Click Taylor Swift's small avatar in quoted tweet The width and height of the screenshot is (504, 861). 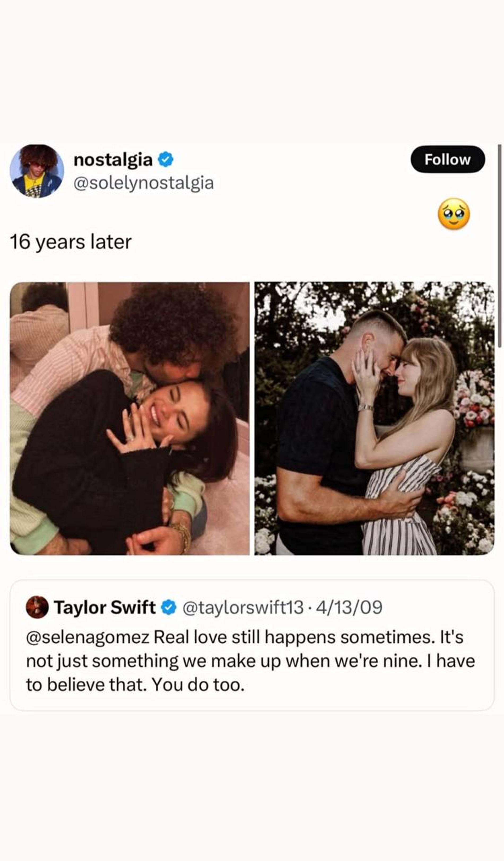[x=37, y=607]
